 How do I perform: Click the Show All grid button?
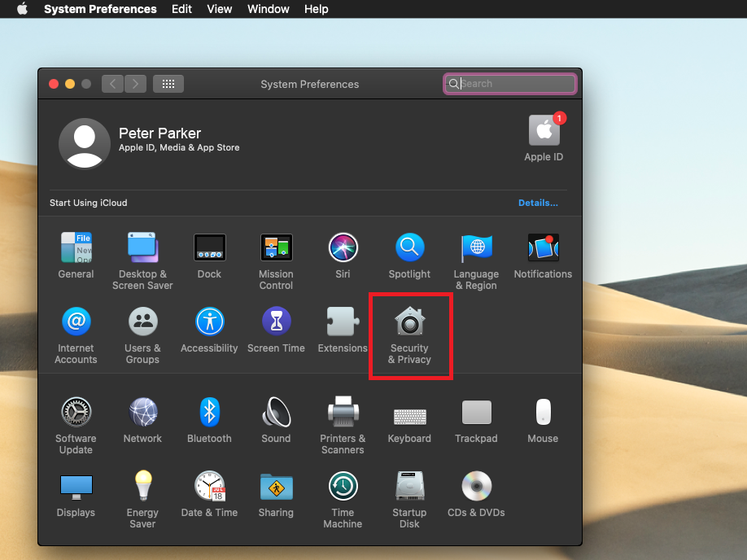(168, 84)
